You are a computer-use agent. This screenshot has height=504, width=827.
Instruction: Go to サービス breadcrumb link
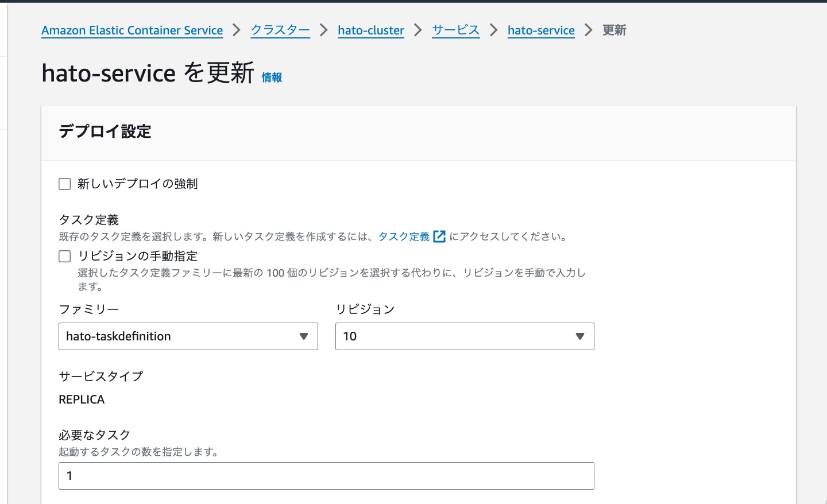pyautogui.click(x=455, y=30)
